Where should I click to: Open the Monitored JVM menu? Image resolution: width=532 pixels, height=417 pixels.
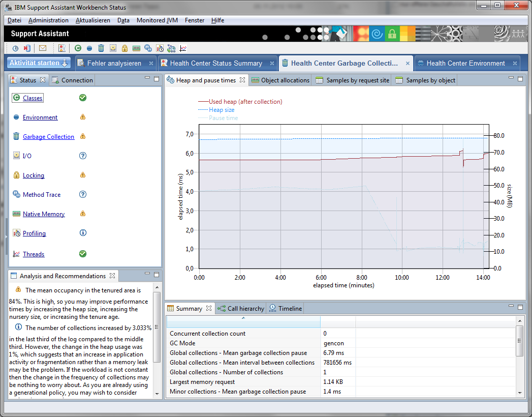point(158,20)
